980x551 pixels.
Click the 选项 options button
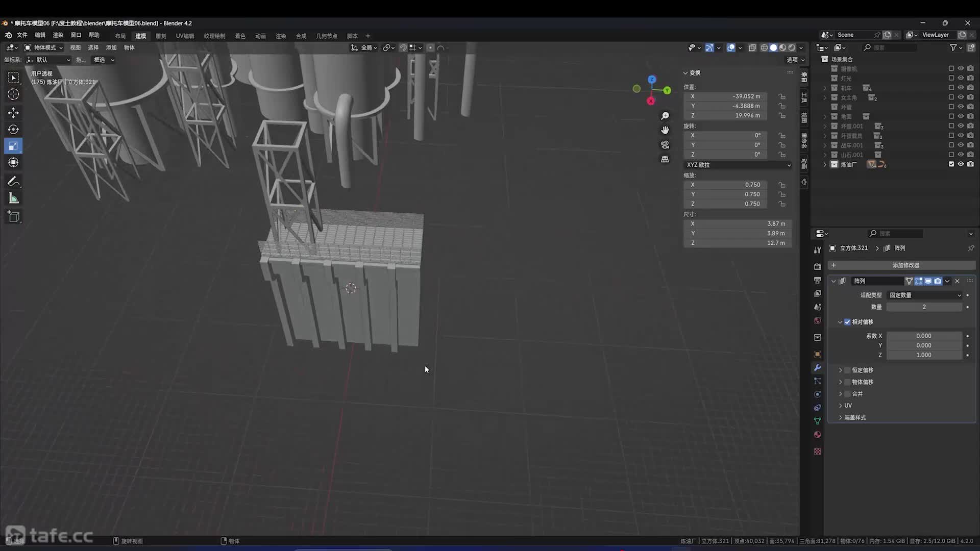(x=795, y=60)
